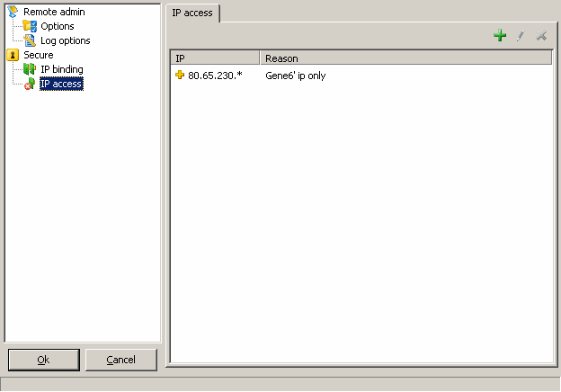Confirm with the Ok button

tap(44, 360)
